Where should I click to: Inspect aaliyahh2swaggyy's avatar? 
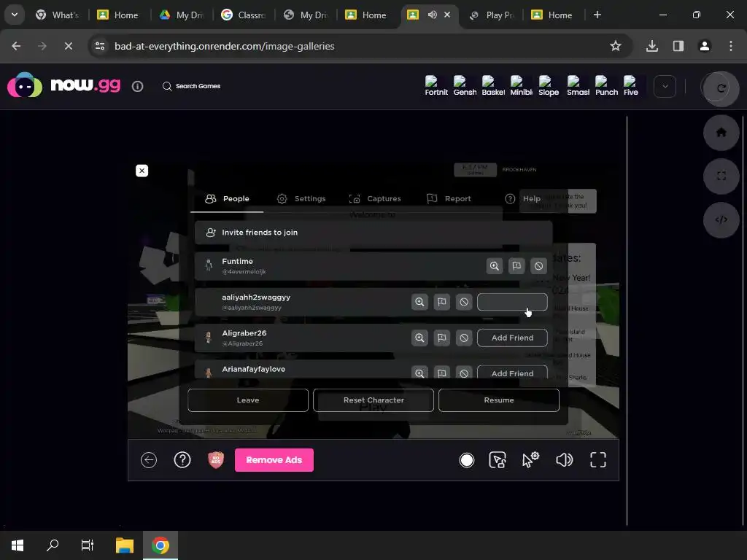419,302
